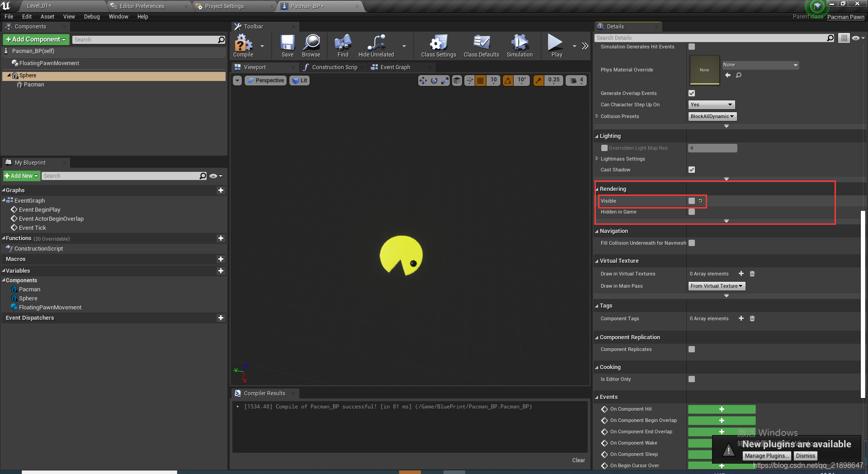
Task: Open Compile options dropdown arrow
Action: coord(262,46)
